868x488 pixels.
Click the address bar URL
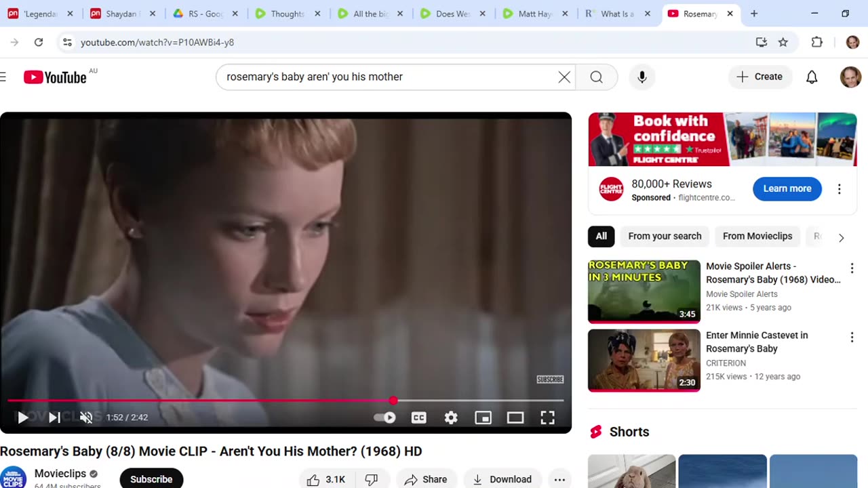pos(157,42)
